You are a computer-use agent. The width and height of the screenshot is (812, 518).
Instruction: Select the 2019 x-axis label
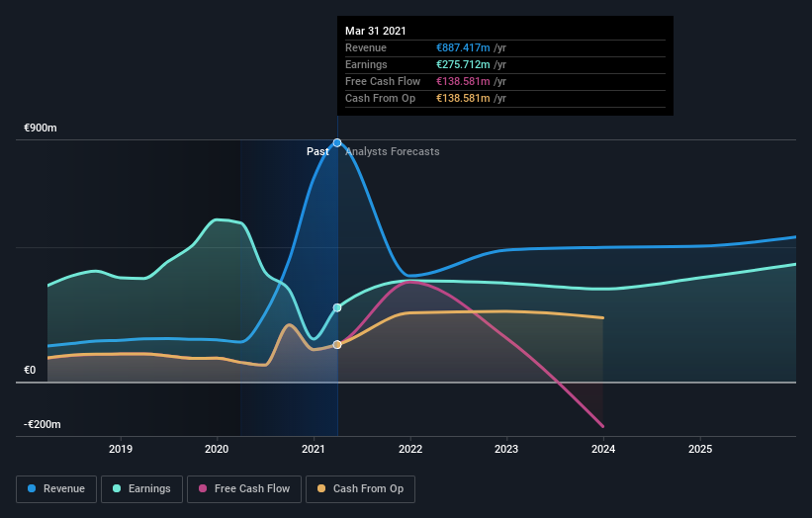coord(121,449)
